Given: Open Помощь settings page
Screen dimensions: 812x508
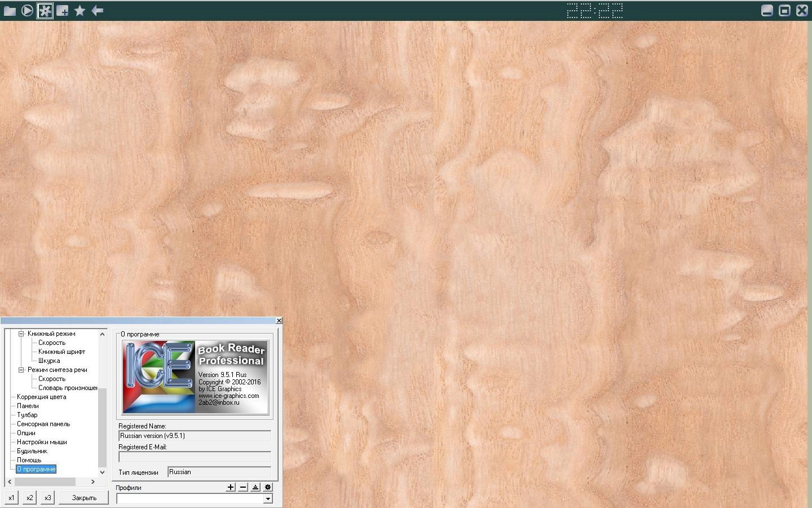Looking at the screenshot, I should 29,460.
